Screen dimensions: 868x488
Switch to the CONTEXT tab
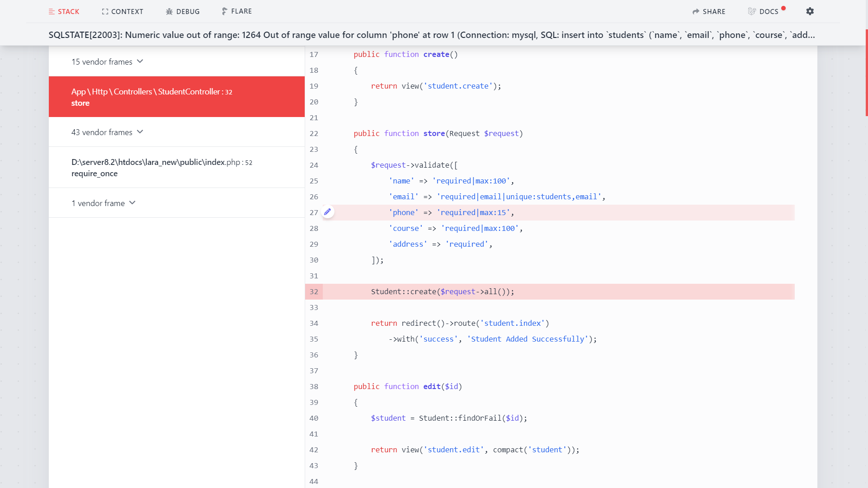pyautogui.click(x=123, y=11)
